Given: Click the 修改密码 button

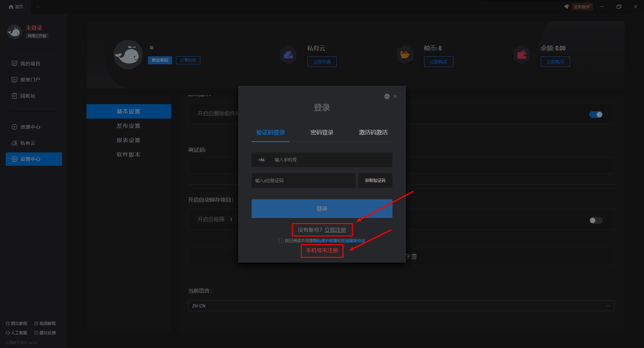Looking at the screenshot, I should pos(160,60).
